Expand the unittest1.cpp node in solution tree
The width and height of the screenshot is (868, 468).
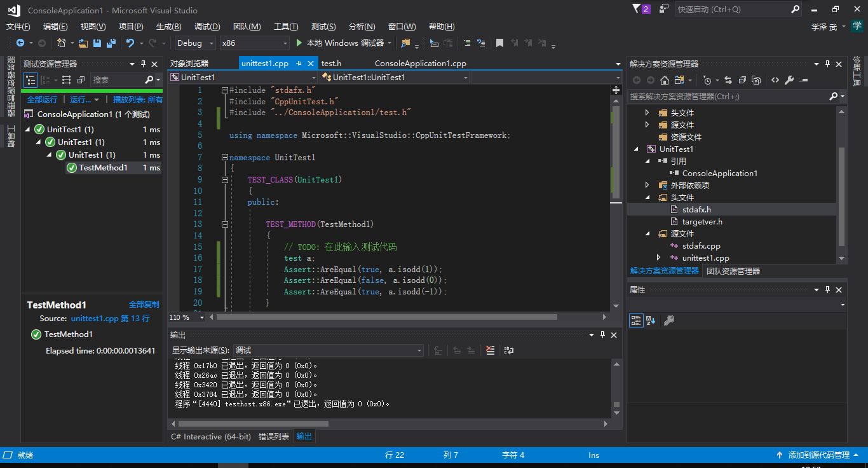coord(659,258)
